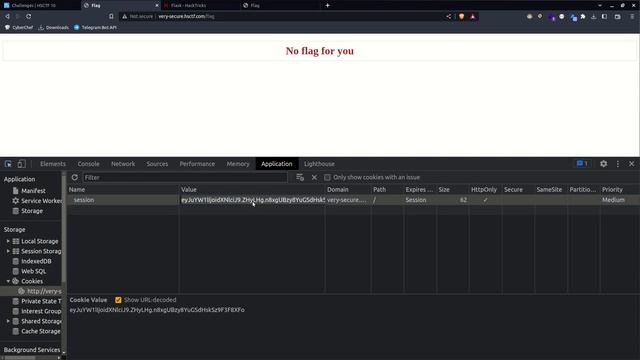
Task: Select Cache Storage item
Action: tap(37, 331)
